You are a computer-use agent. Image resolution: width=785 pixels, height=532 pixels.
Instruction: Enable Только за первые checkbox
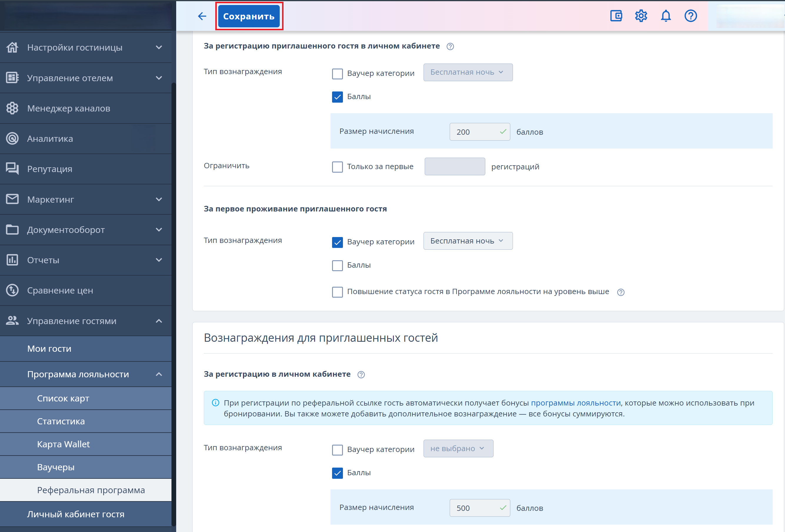(337, 166)
